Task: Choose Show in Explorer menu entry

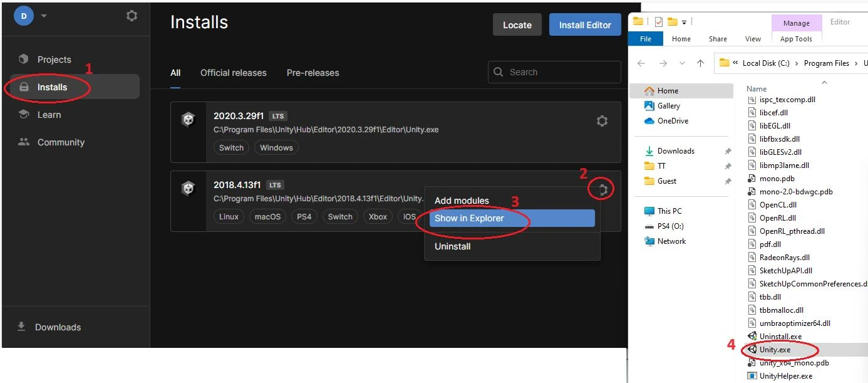Action: click(x=512, y=218)
